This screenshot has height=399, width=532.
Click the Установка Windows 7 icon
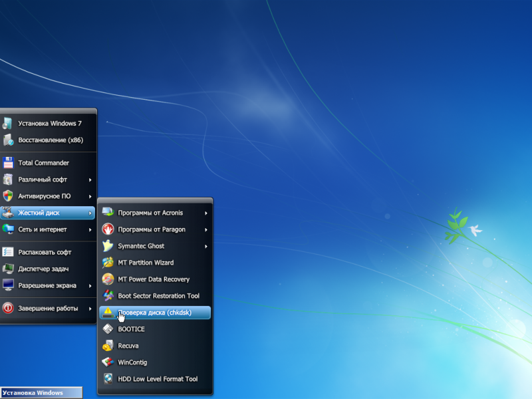coord(7,124)
